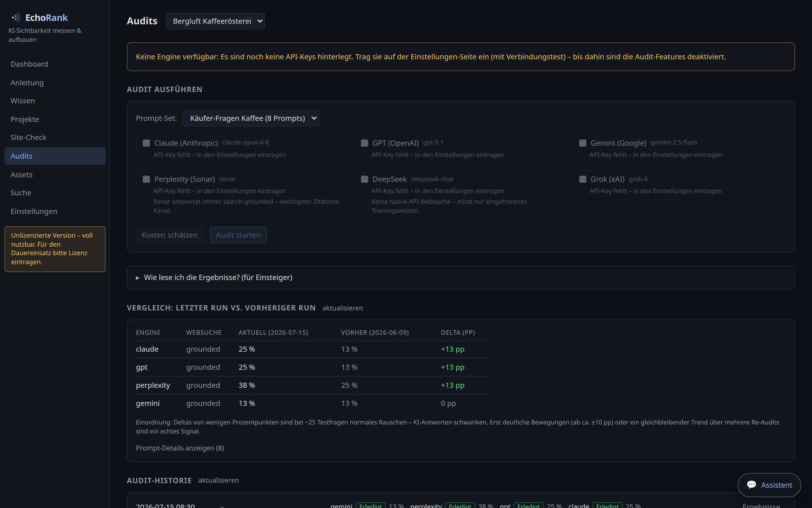Tick the GPT (OpenAI) engine checkbox
812x508 pixels.
(364, 143)
